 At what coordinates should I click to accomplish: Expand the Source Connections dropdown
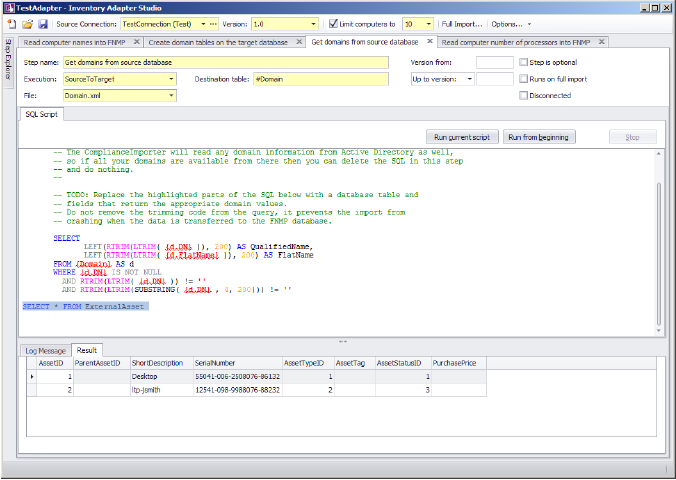tap(201, 23)
